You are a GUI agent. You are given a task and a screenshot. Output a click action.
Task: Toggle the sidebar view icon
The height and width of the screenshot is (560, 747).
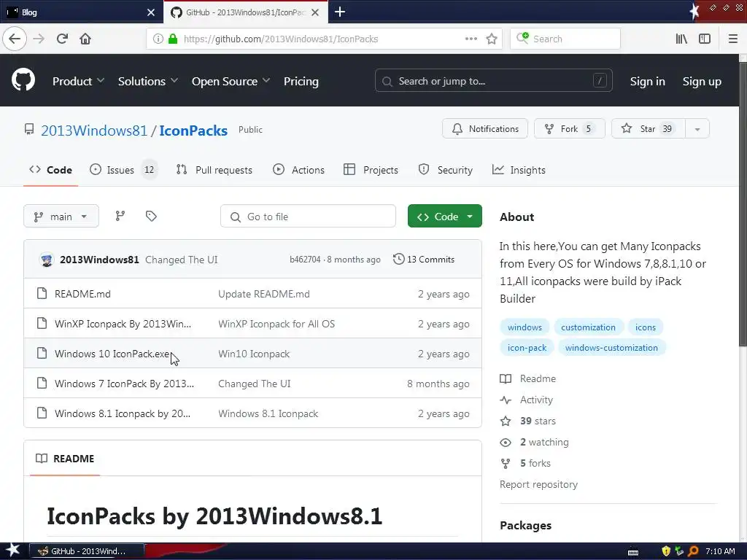pyautogui.click(x=705, y=39)
